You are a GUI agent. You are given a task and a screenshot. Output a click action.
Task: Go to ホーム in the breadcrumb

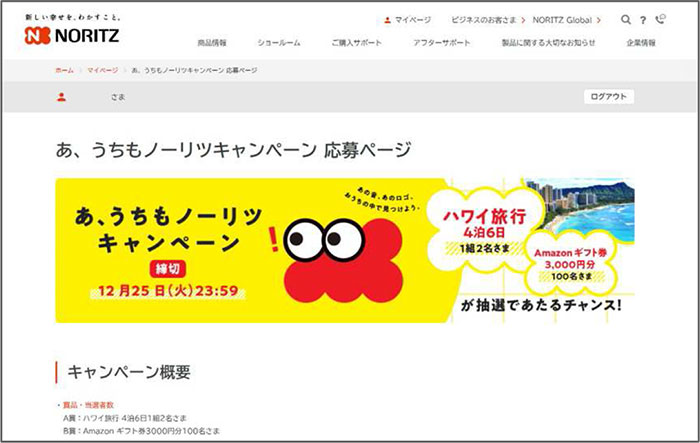[x=64, y=70]
